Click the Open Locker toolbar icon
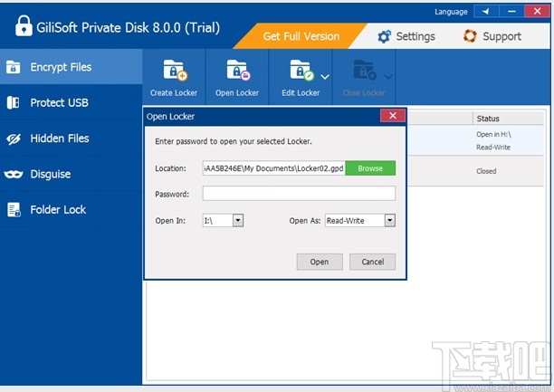Screen dimensions: 554x392 238,70
